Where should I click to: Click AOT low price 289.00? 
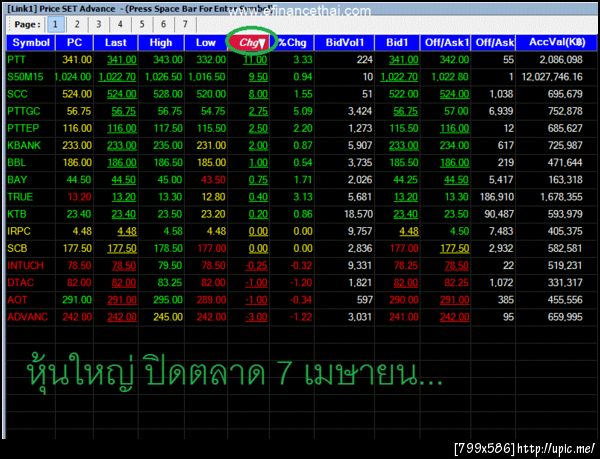pos(211,299)
